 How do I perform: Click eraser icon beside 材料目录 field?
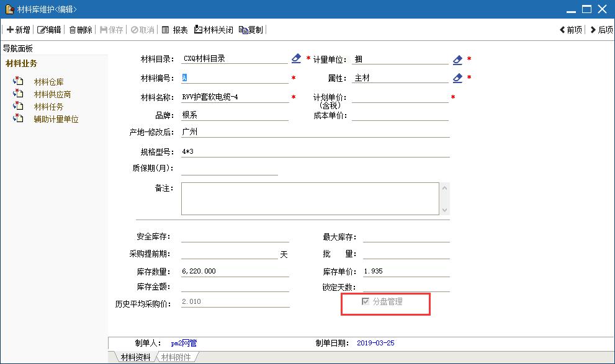point(296,59)
